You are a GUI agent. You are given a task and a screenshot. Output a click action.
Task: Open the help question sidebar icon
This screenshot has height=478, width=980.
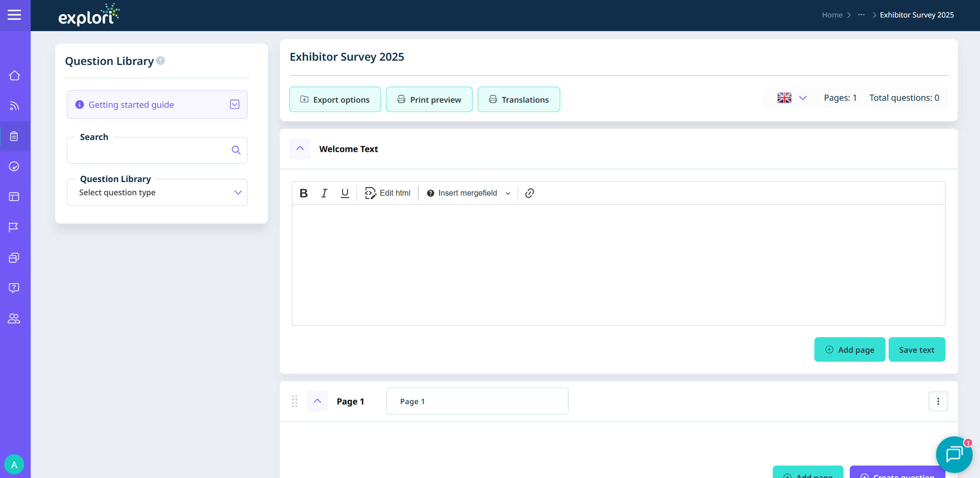(x=14, y=288)
